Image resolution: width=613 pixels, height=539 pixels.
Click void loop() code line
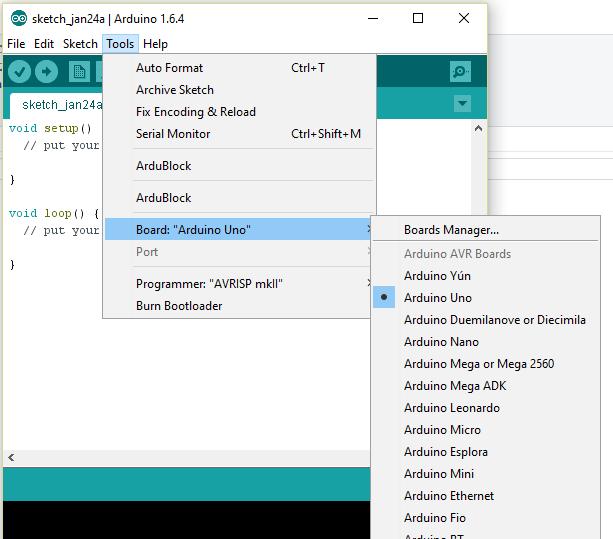point(54,213)
